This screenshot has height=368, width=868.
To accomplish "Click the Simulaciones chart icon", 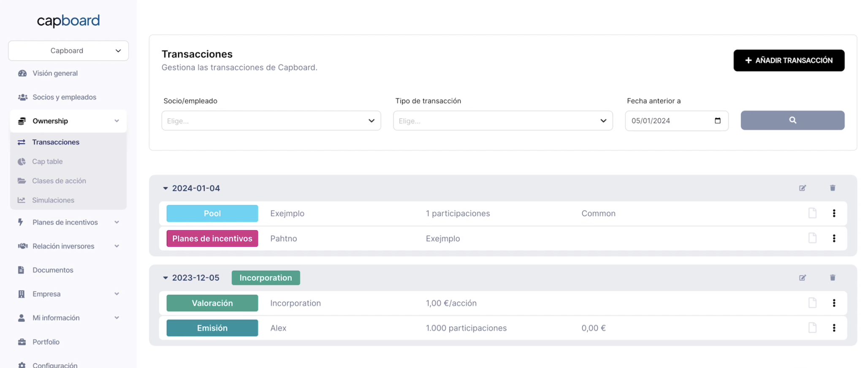I will 22,200.
